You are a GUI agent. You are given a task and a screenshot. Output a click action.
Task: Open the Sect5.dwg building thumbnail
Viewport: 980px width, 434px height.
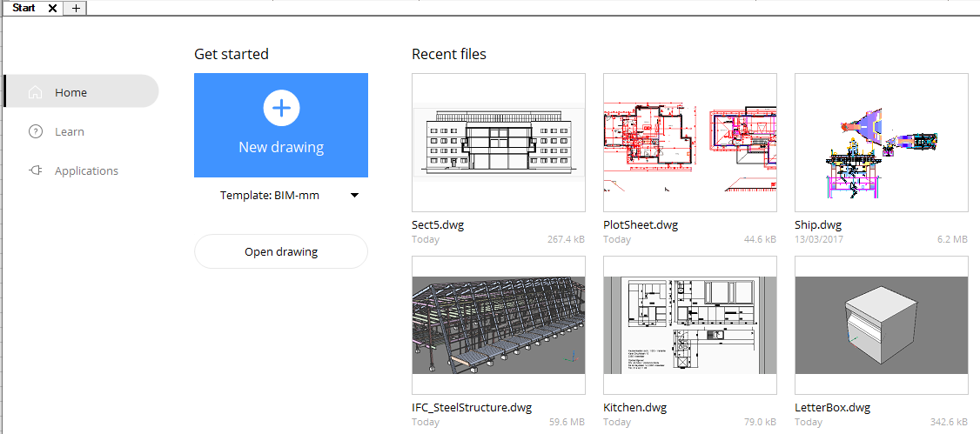[498, 142]
